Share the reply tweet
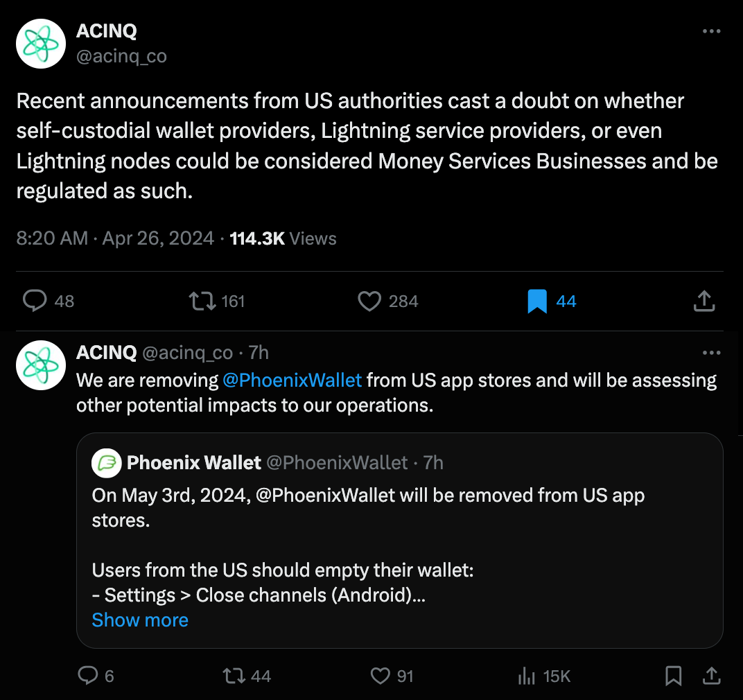 pos(711,676)
